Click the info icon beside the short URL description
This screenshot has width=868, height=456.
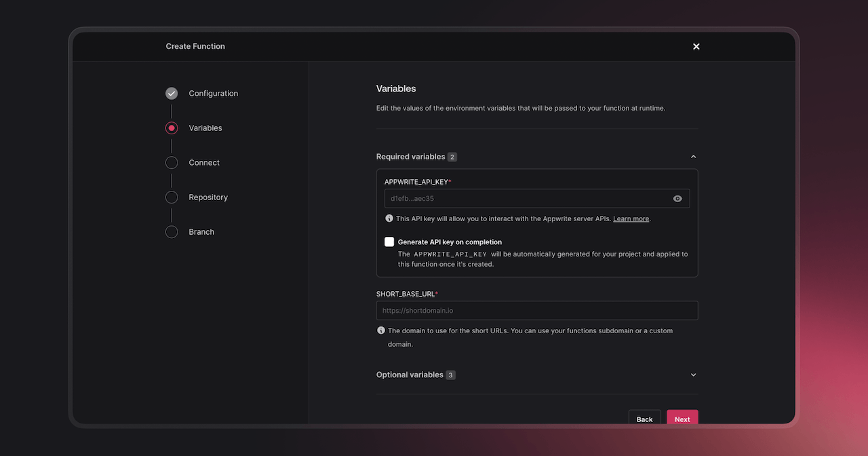point(381,330)
